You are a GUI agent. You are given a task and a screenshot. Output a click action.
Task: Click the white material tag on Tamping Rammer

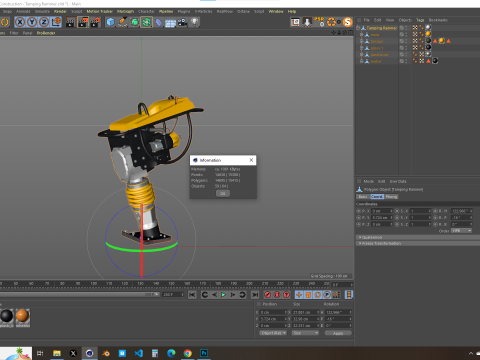point(428,27)
